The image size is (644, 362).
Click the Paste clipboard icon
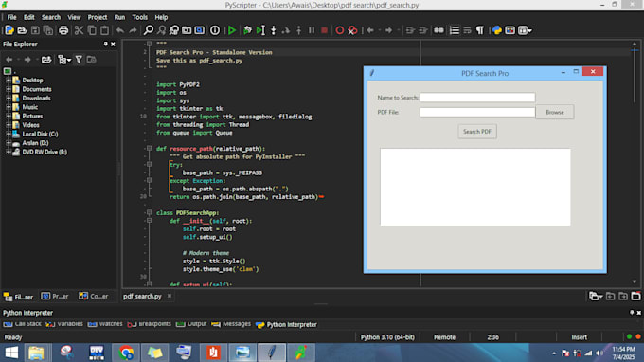[105, 30]
